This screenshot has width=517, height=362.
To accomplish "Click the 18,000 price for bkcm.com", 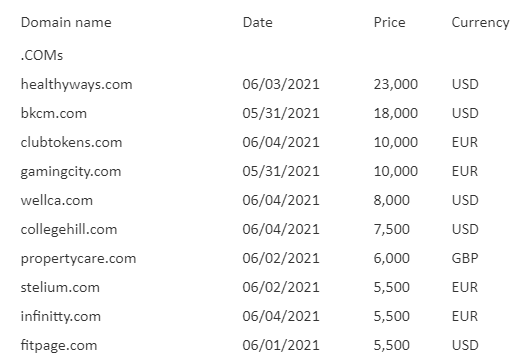I will click(396, 113).
